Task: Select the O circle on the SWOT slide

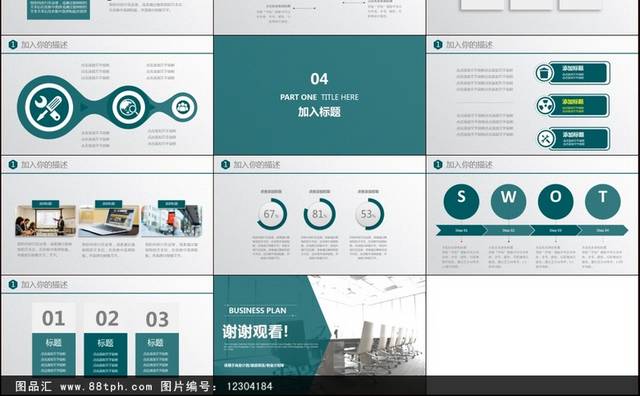Action: (x=556, y=201)
